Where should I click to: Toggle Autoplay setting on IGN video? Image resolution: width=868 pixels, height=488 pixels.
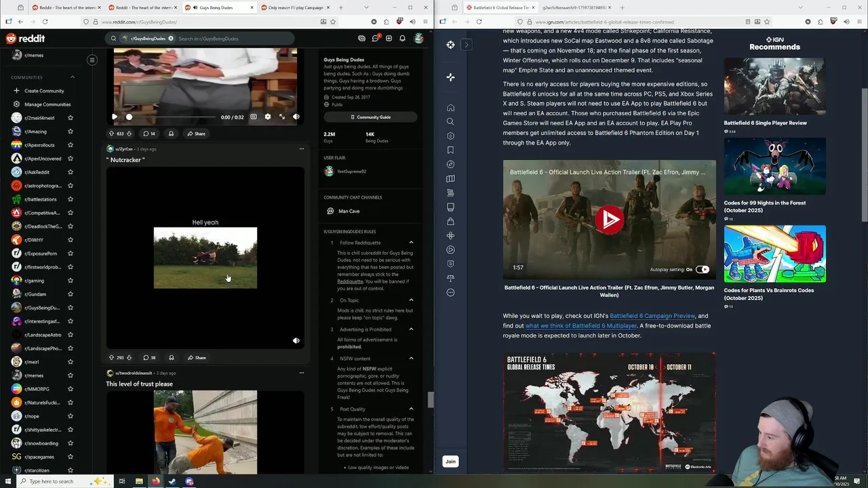702,269
